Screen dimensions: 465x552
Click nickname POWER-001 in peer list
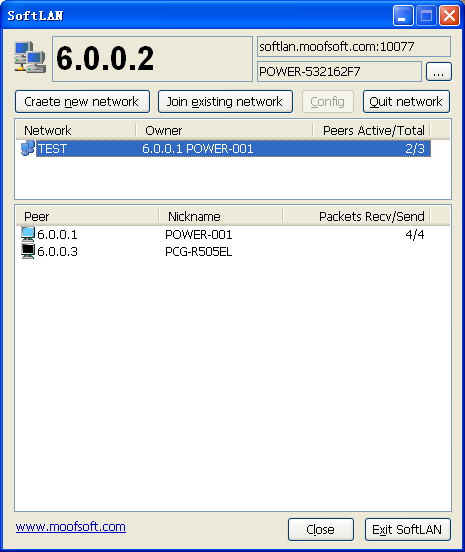199,234
